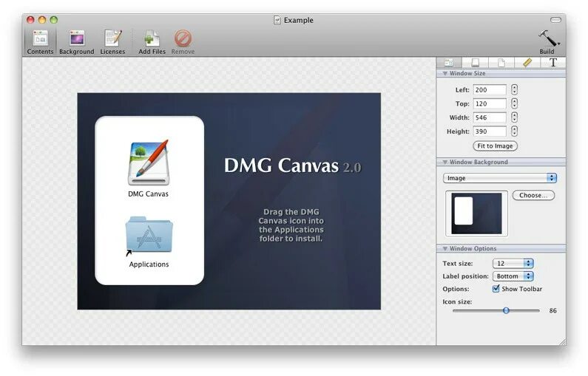Click the Choose... button
Viewport: 588px width, 376px height.
(x=533, y=195)
